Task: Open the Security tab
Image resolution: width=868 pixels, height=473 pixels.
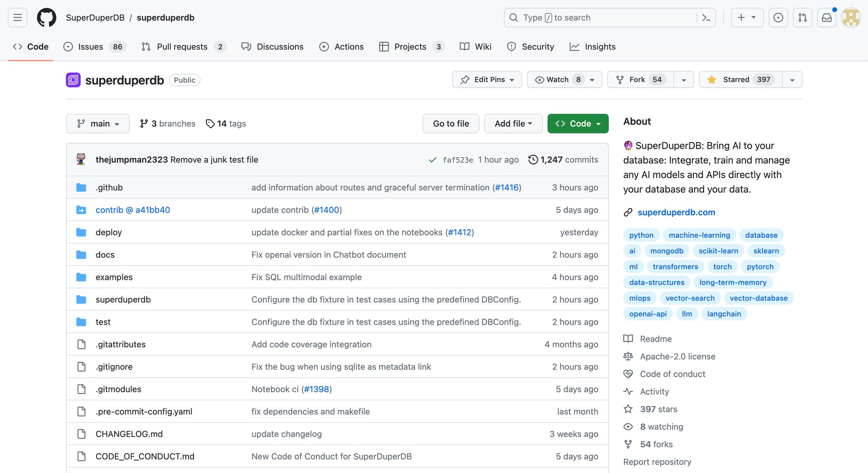Action: (x=531, y=47)
